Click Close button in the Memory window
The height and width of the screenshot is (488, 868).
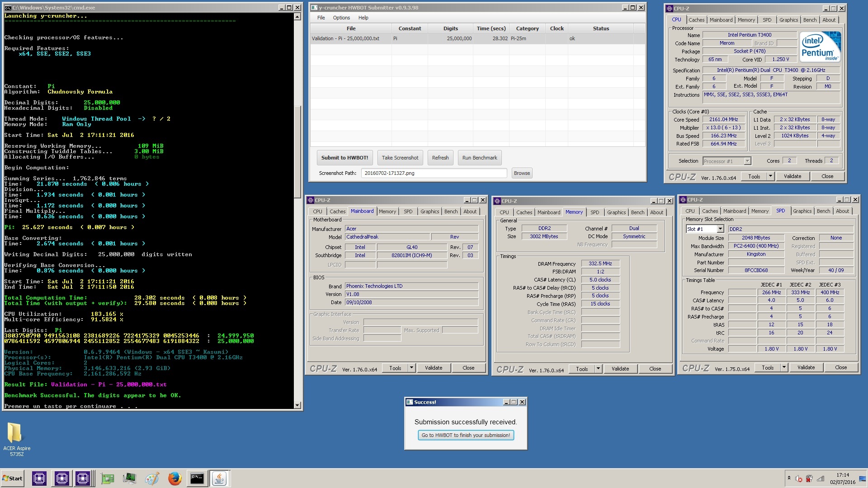pyautogui.click(x=655, y=369)
